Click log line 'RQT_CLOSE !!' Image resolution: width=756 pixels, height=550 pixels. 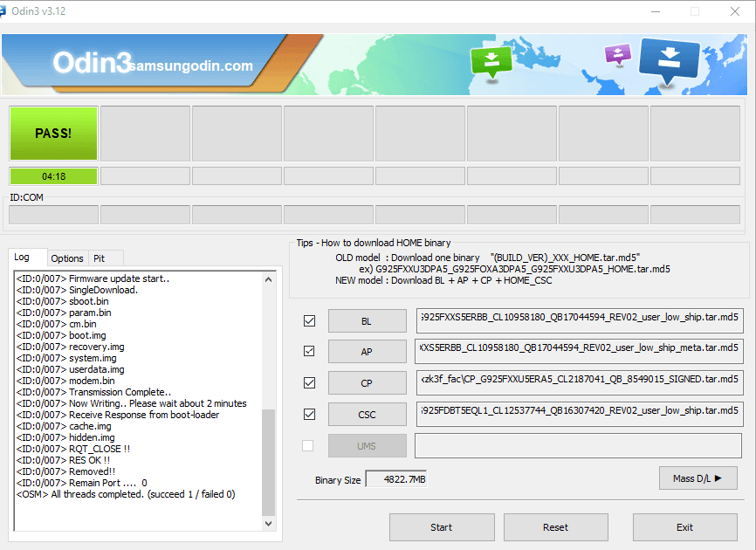(x=72, y=449)
